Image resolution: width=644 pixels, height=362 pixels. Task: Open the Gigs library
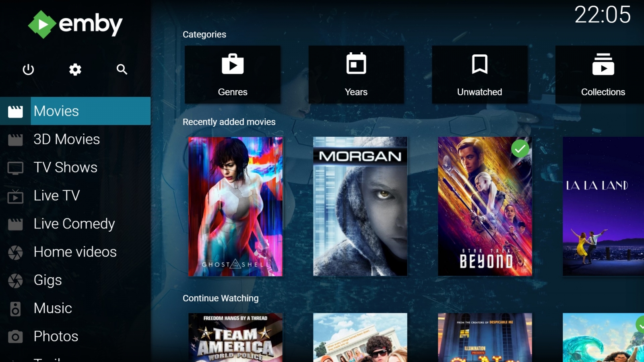click(x=75, y=280)
